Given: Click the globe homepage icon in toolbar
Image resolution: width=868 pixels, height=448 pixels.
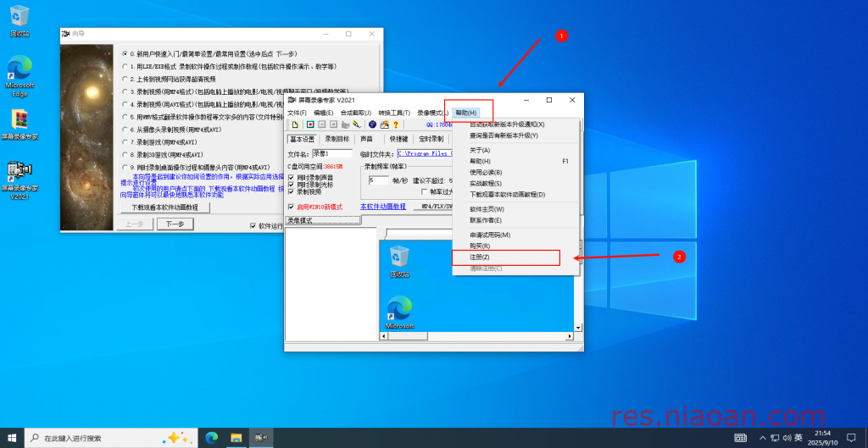Looking at the screenshot, I should click(x=373, y=124).
